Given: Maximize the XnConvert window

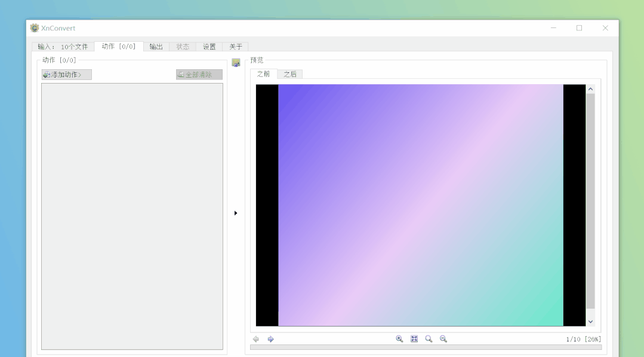Looking at the screenshot, I should click(x=579, y=28).
